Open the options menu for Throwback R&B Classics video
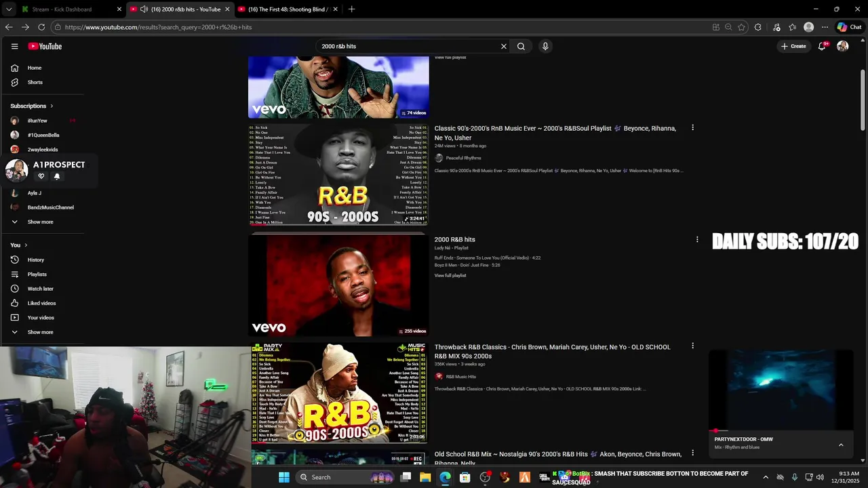Image resolution: width=868 pixels, height=488 pixels. [692, 346]
